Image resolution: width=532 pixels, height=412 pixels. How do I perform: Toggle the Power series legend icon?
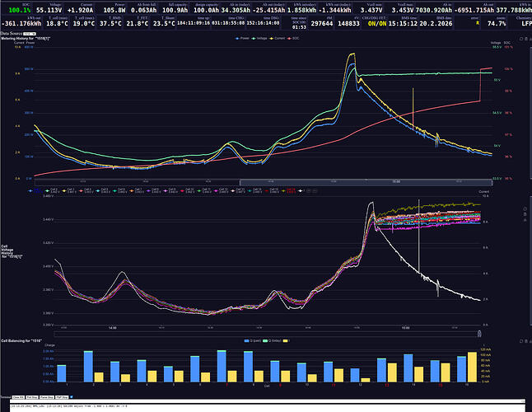point(239,38)
